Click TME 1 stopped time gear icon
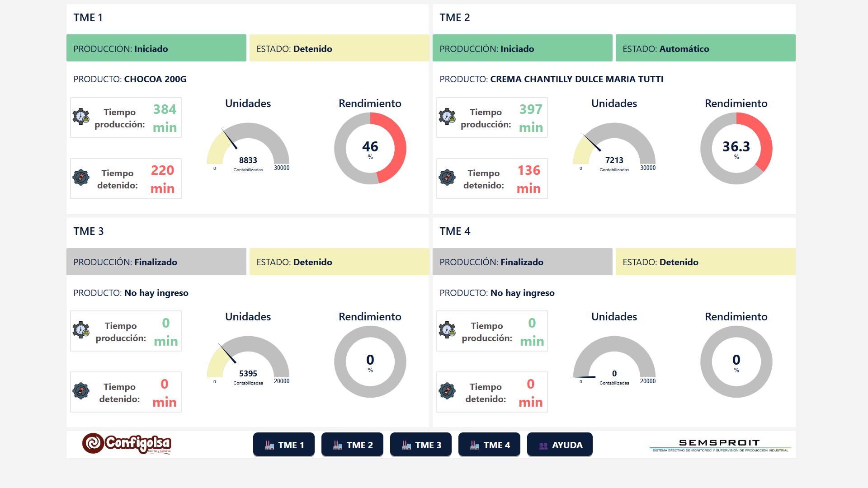This screenshot has height=488, width=868. pos(81,177)
